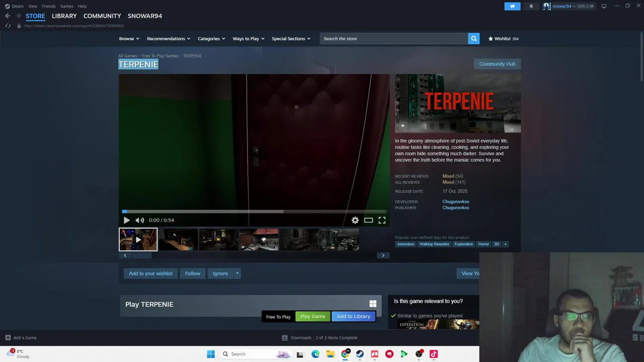Switch to the LIBRARY tab

(64, 16)
